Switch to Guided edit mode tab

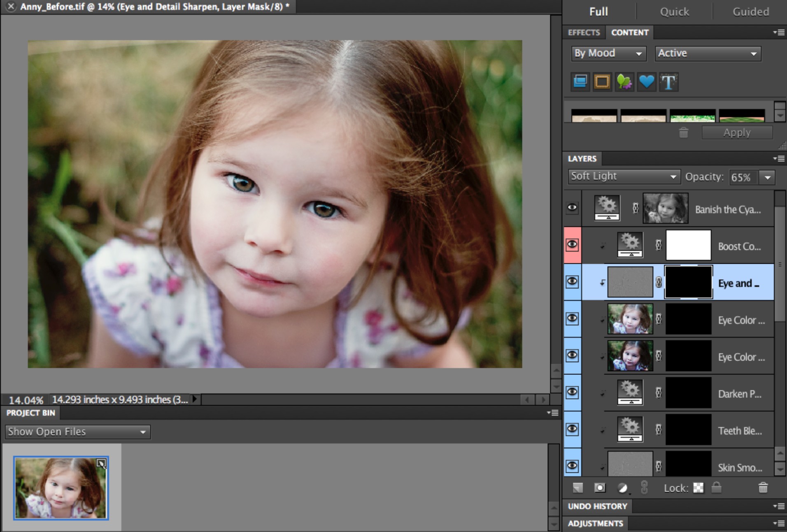751,12
